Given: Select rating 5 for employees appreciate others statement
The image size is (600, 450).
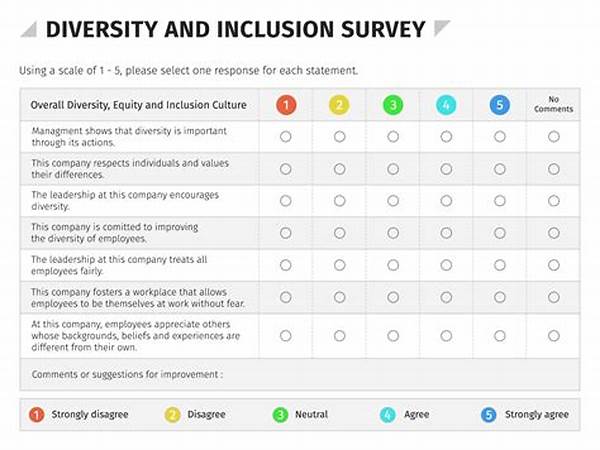Looking at the screenshot, I should [499, 336].
